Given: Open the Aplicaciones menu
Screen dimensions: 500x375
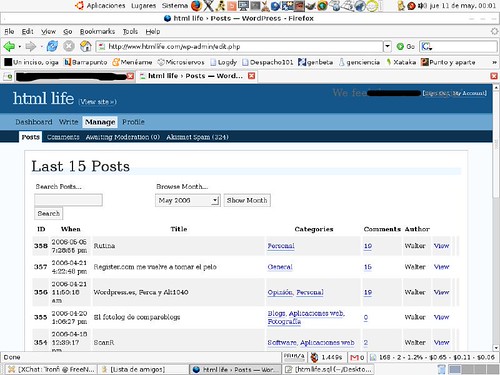Looking at the screenshot, I should coord(106,6).
